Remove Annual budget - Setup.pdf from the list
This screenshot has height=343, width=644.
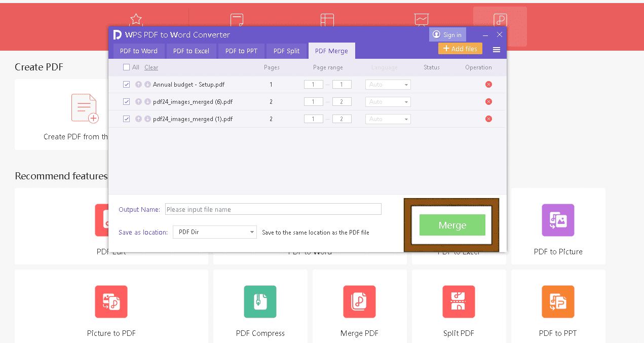coord(488,85)
